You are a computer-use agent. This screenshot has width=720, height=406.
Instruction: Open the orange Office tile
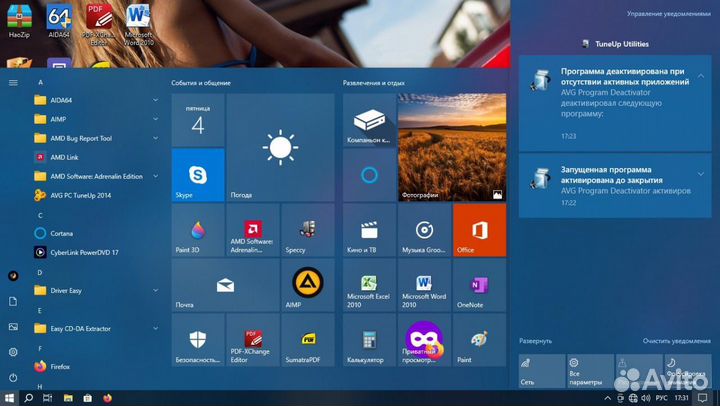pos(479,230)
